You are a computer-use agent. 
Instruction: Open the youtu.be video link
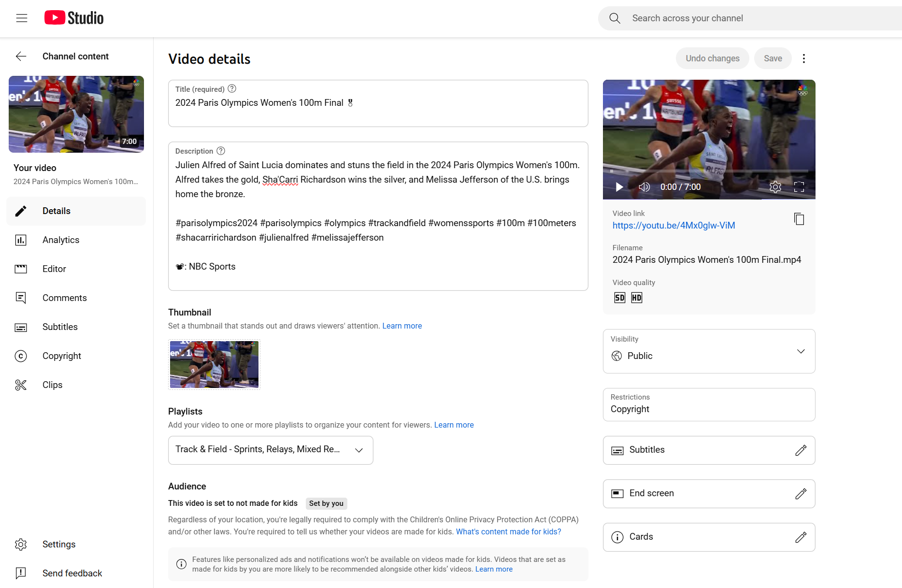point(673,226)
